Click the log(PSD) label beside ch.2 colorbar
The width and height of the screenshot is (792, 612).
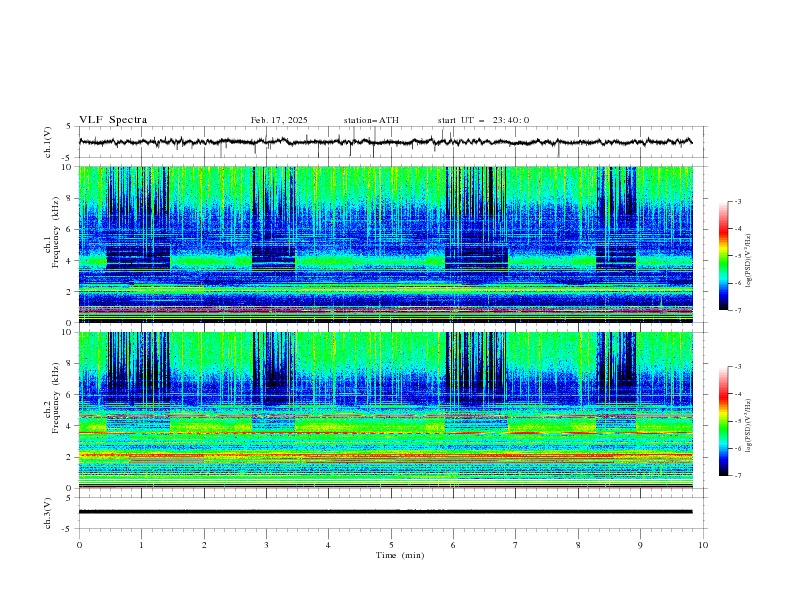tap(748, 426)
